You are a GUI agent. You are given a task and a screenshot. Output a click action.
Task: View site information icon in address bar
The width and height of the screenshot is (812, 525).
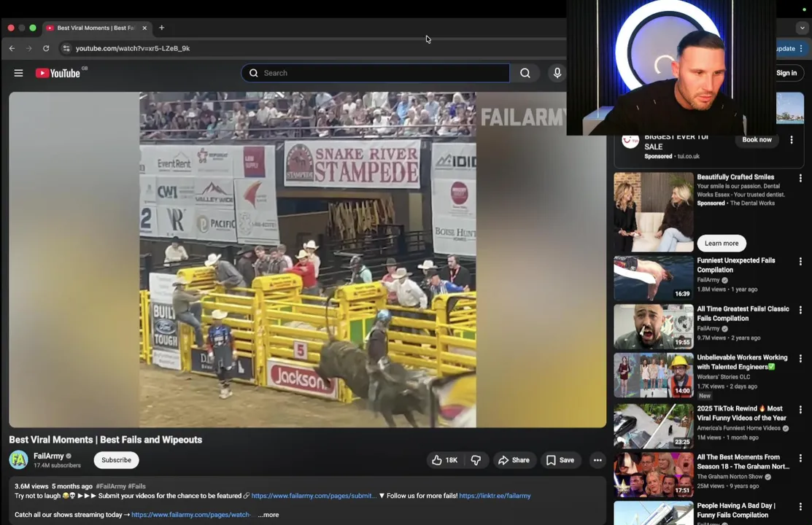[x=66, y=48]
